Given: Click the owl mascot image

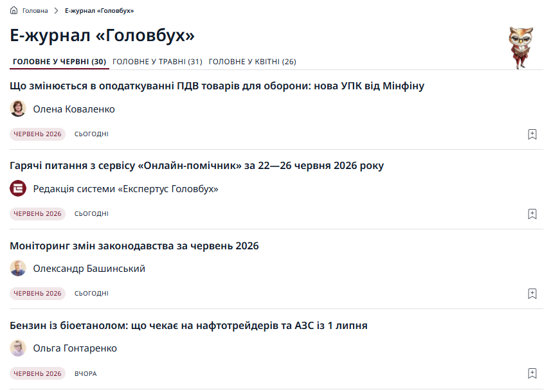Looking at the screenshot, I should 521,48.
